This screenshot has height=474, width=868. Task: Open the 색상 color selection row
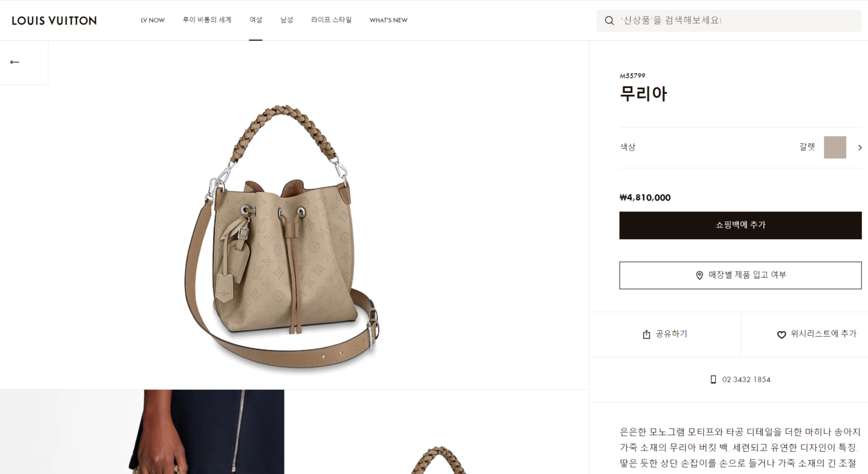pyautogui.click(x=740, y=147)
